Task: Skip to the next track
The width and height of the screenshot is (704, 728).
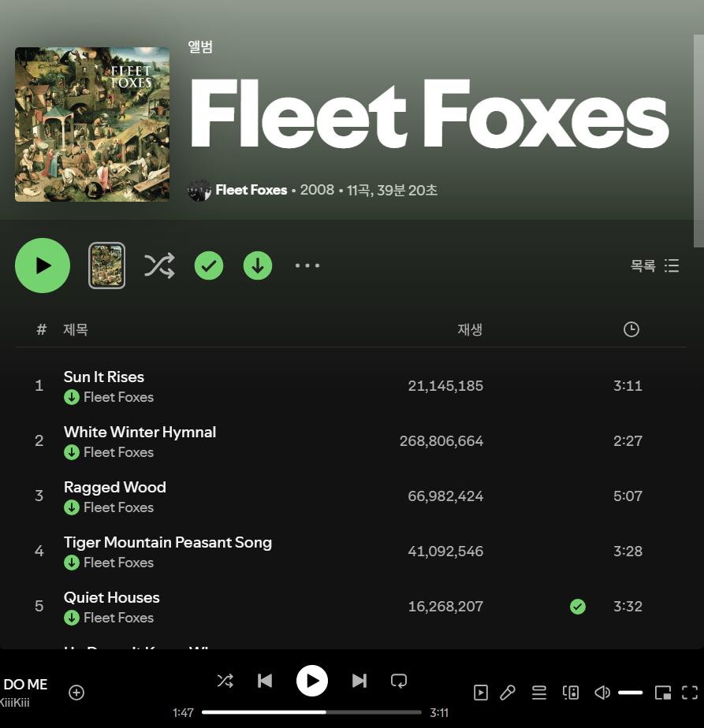Action: click(359, 681)
